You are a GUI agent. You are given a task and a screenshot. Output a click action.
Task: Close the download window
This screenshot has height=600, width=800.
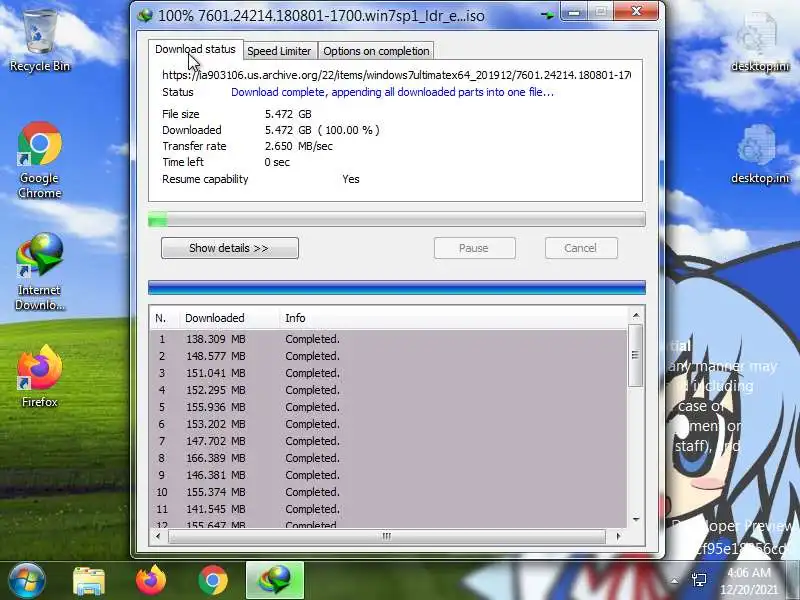pyautogui.click(x=636, y=11)
